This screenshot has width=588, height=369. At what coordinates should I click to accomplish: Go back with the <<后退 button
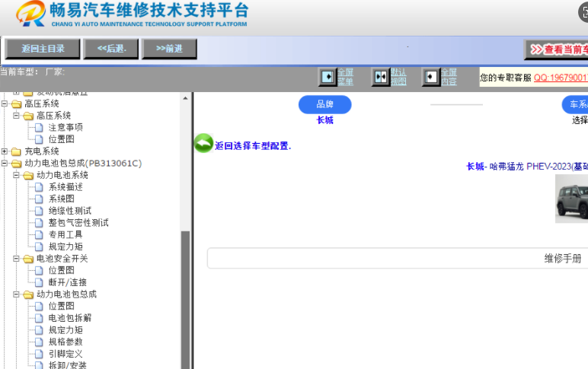[x=111, y=49]
